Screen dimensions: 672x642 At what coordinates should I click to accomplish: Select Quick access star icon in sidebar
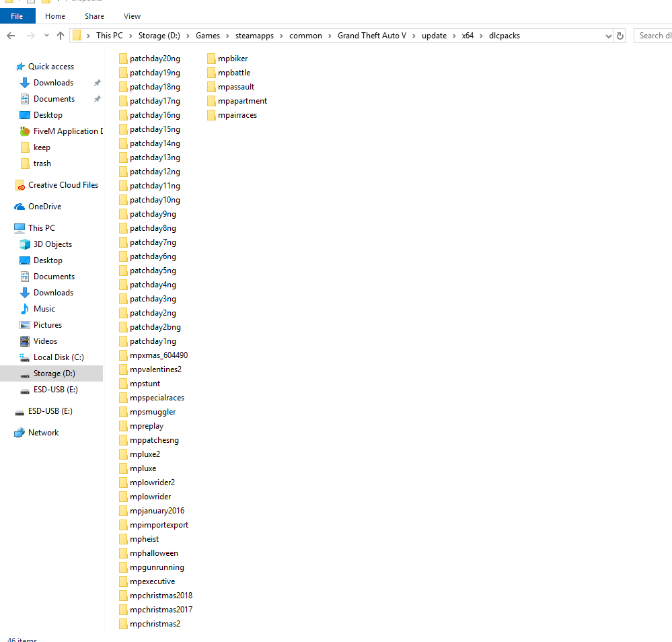coord(20,67)
